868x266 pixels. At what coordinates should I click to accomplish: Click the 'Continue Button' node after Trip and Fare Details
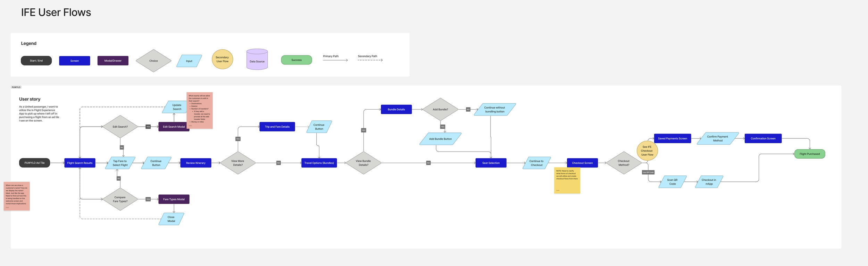[x=319, y=127]
